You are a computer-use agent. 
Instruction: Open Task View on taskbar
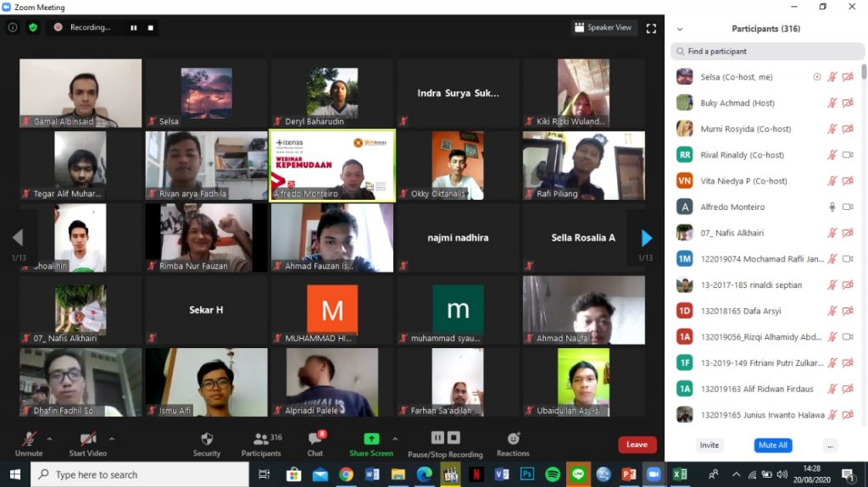(264, 474)
